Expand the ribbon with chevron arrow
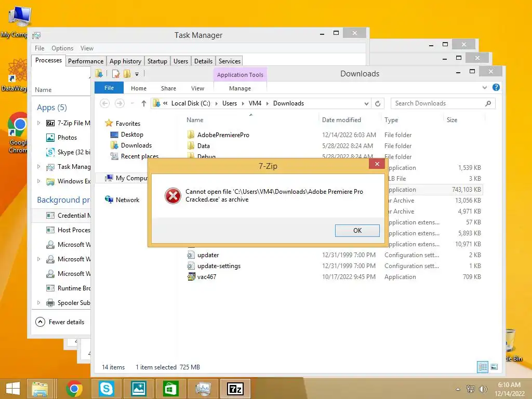Screen dimensions: 532x399 click(485, 87)
